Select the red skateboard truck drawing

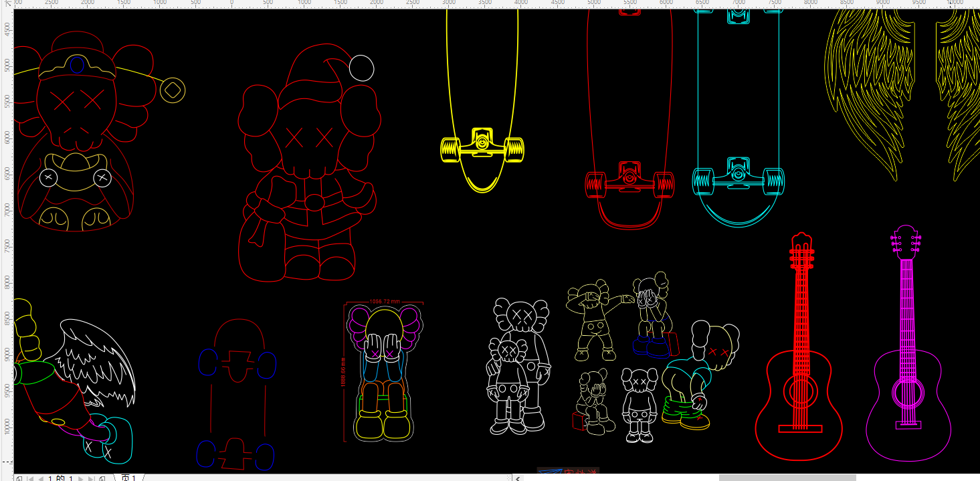pos(629,179)
